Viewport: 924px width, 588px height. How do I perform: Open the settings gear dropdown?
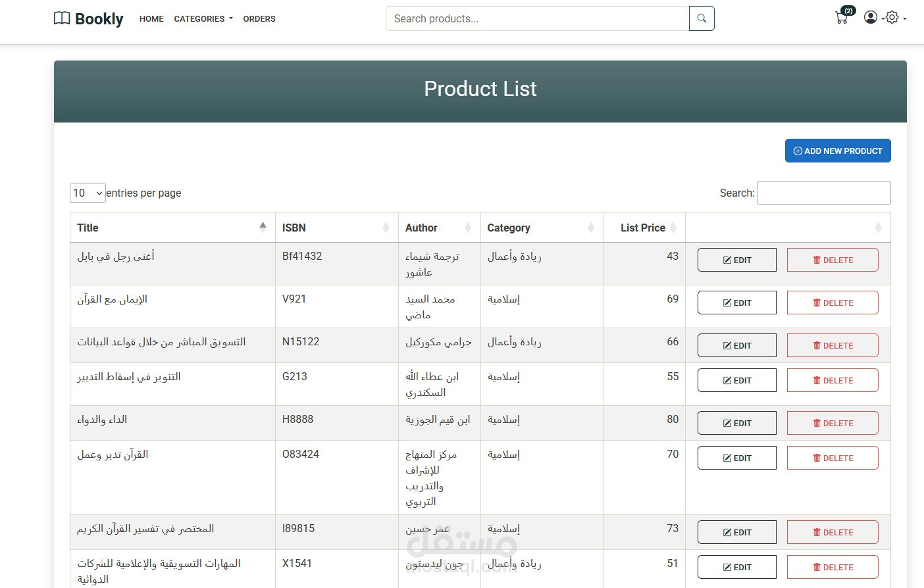[894, 18]
